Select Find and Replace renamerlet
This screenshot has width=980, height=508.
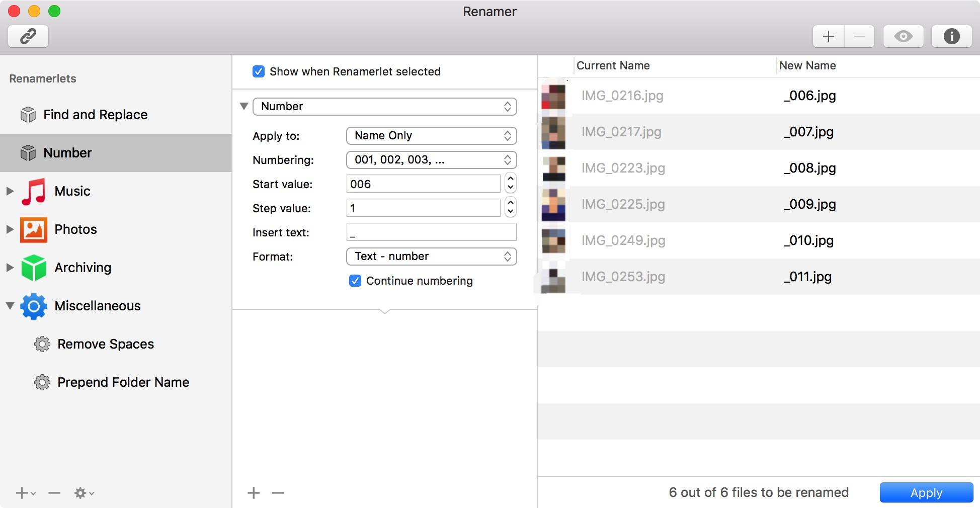point(95,115)
